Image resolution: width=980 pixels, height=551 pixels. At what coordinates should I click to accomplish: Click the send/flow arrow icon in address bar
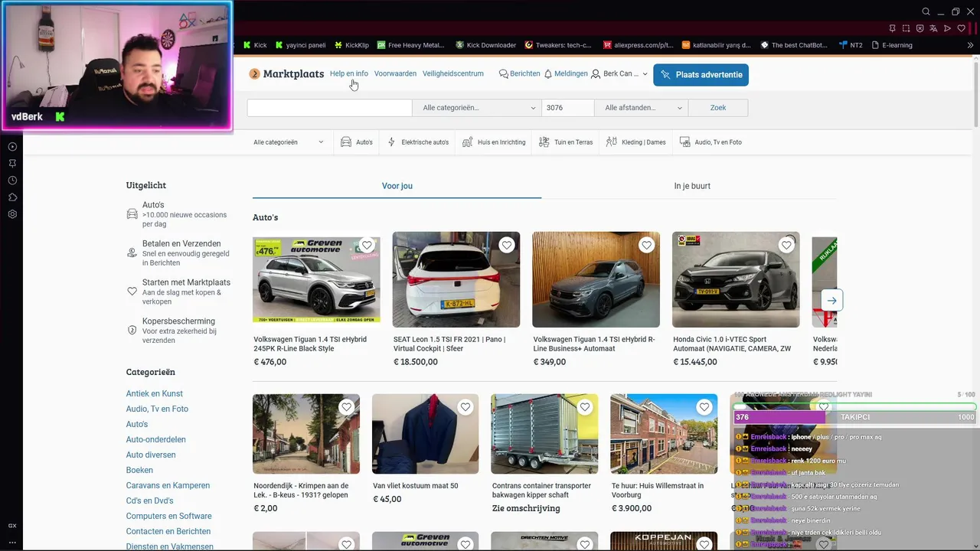tap(947, 28)
